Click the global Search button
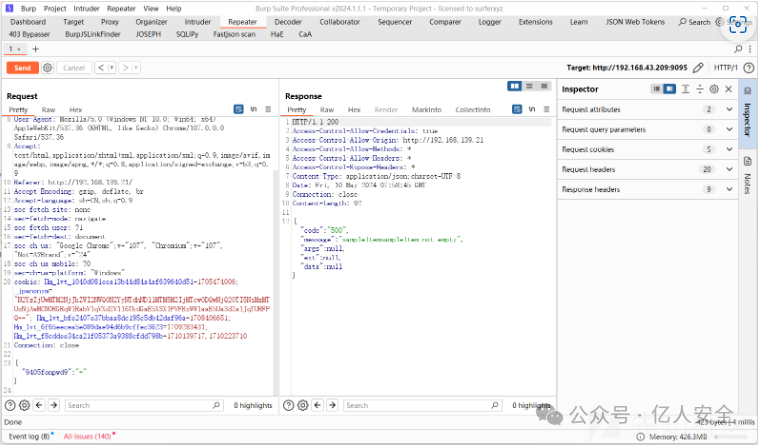The height and width of the screenshot is (445, 758). (x=694, y=22)
